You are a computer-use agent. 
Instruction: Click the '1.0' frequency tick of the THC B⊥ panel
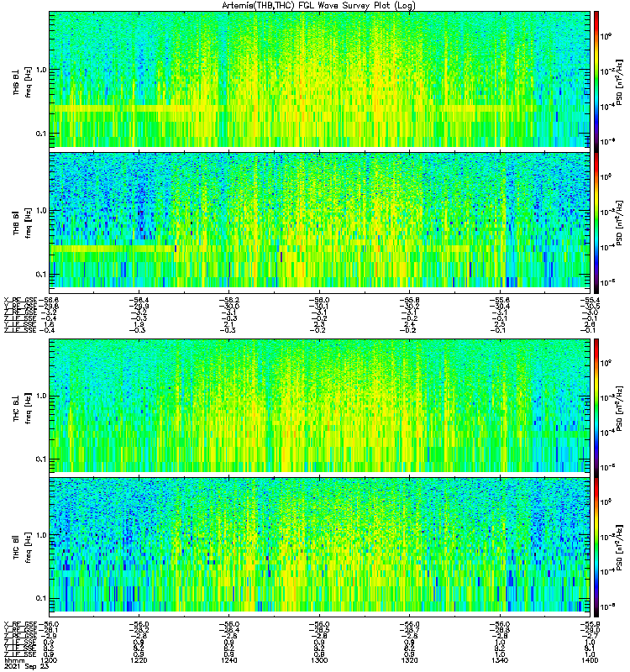point(40,396)
